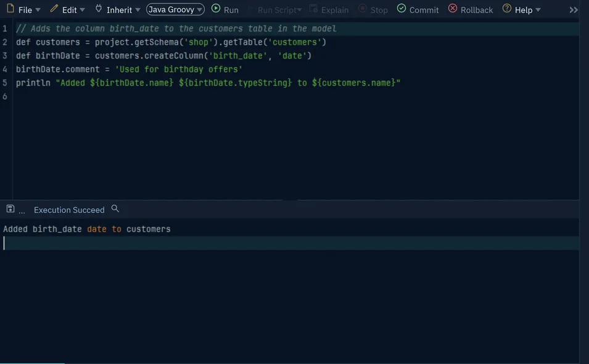Click the Edit pencil icon
The width and height of the screenshot is (589, 364).
pyautogui.click(x=54, y=9)
